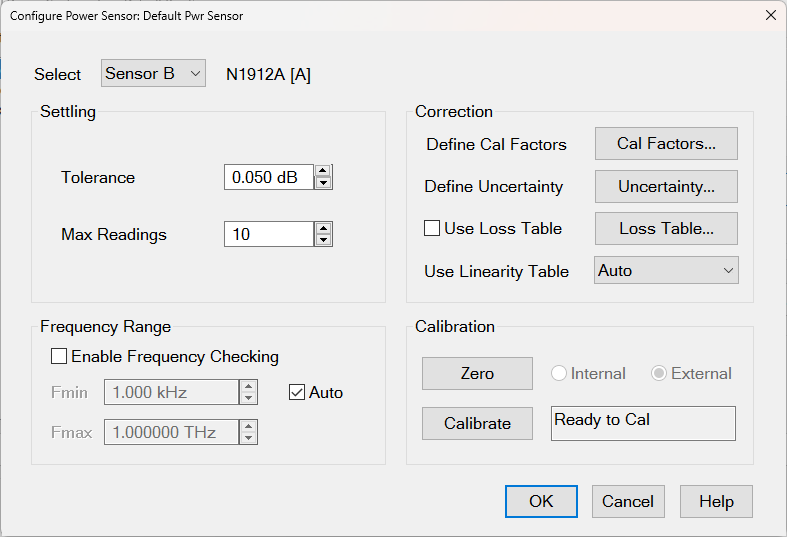Increase Max Readings with up arrow
This screenshot has width=787, height=537.
click(x=323, y=228)
